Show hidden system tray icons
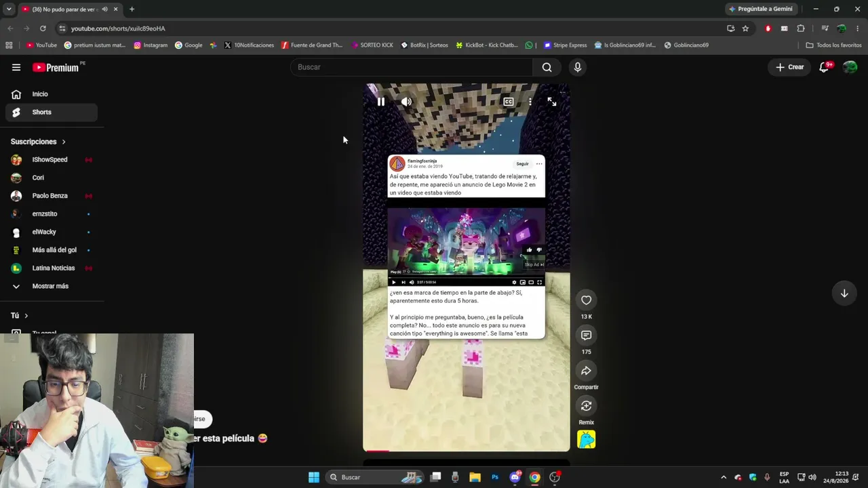 724,477
